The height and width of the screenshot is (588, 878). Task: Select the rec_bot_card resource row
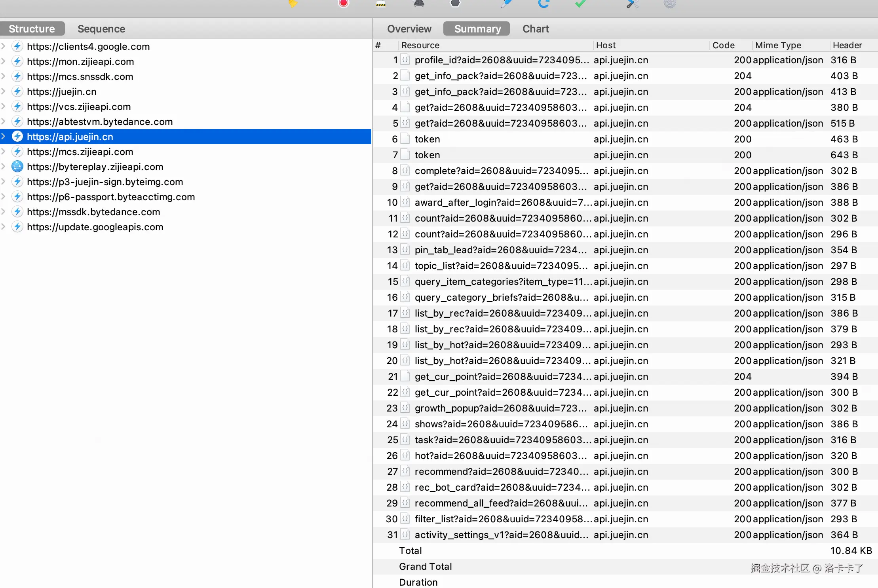625,487
